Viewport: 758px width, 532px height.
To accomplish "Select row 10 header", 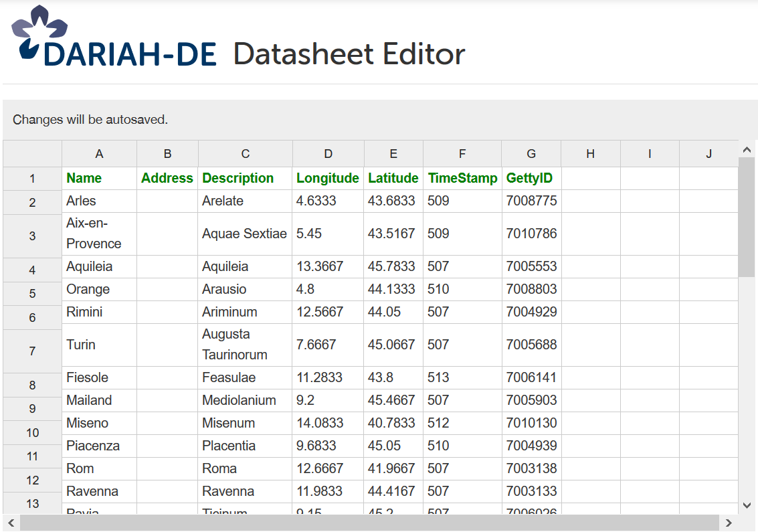I will pyautogui.click(x=32, y=433).
